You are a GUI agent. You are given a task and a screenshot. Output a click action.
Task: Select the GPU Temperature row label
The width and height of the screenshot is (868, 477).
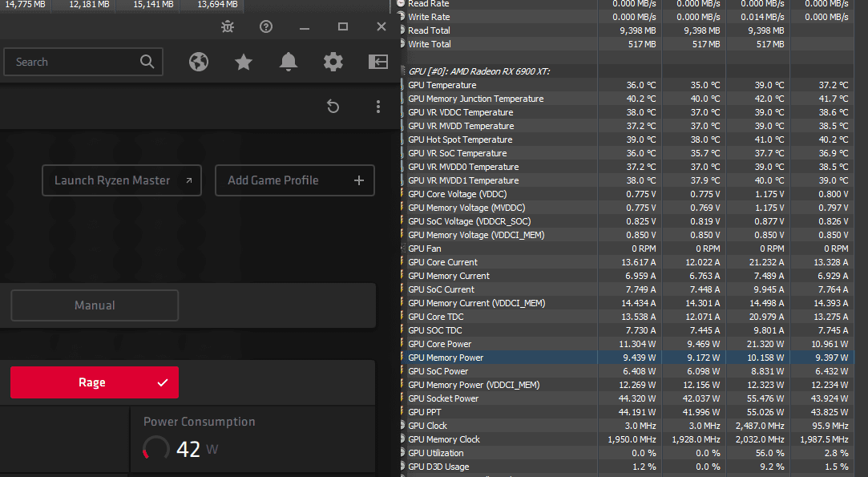click(x=442, y=85)
